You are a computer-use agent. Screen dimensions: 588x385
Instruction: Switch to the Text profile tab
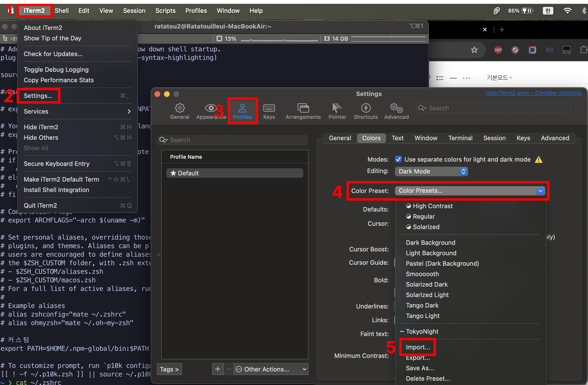(397, 138)
